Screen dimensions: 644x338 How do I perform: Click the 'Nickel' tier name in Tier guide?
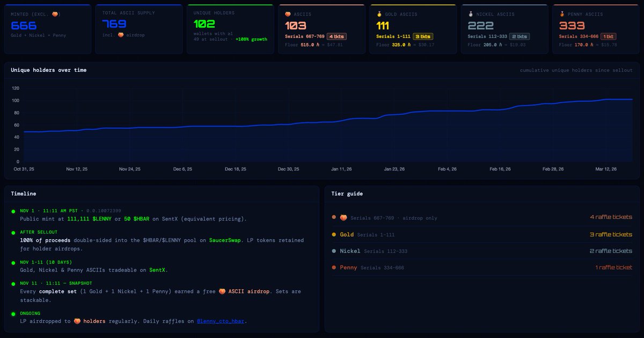click(x=350, y=251)
